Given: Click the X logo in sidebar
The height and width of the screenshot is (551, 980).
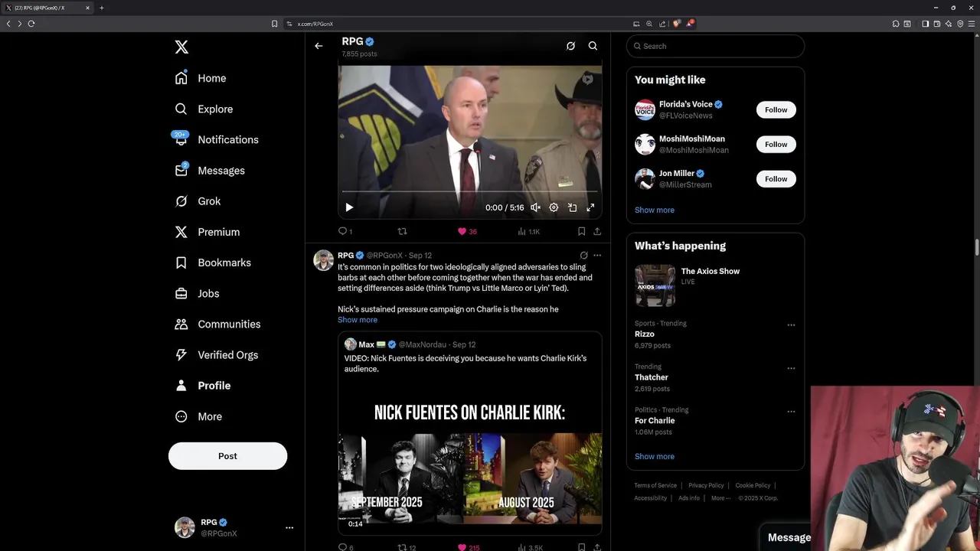Looking at the screenshot, I should [x=181, y=47].
